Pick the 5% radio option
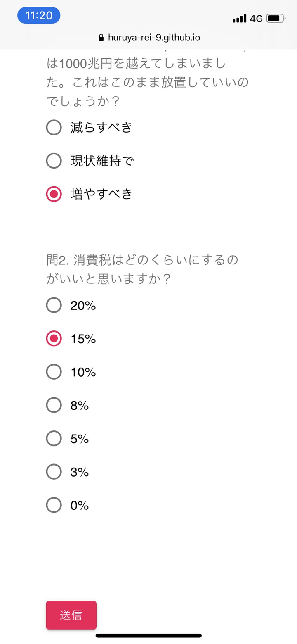 pos(54,439)
